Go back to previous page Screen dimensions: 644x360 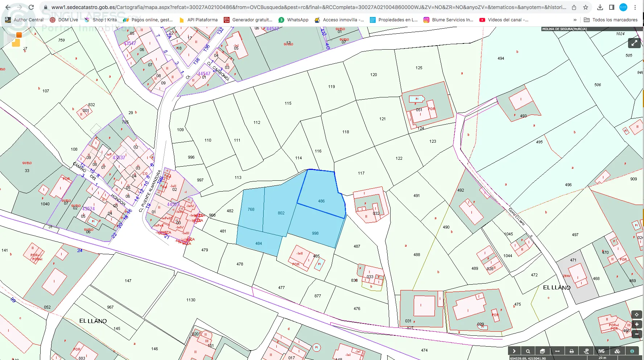click(x=8, y=7)
